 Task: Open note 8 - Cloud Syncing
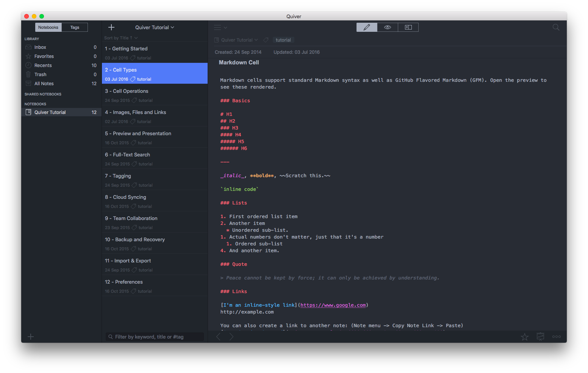tap(155, 201)
